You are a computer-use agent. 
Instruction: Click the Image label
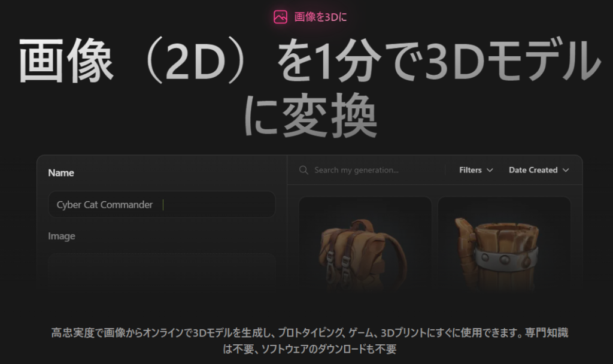click(x=62, y=236)
